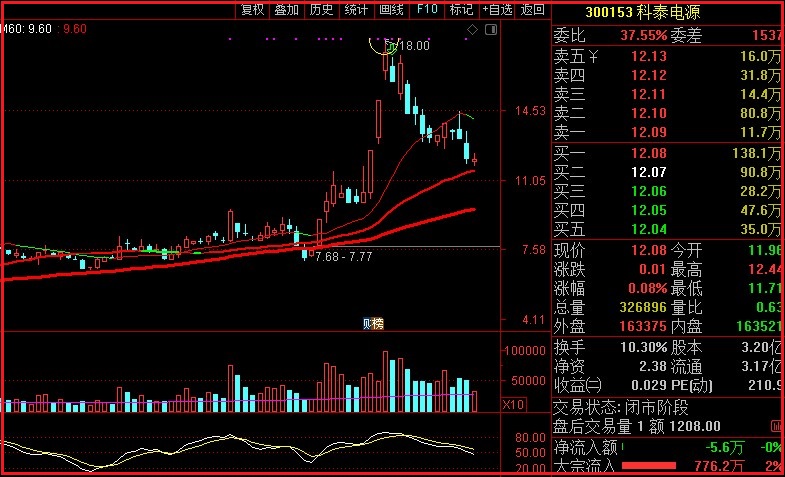Select 买四 price 12.05
Image resolution: width=785 pixels, height=477 pixels.
[649, 210]
